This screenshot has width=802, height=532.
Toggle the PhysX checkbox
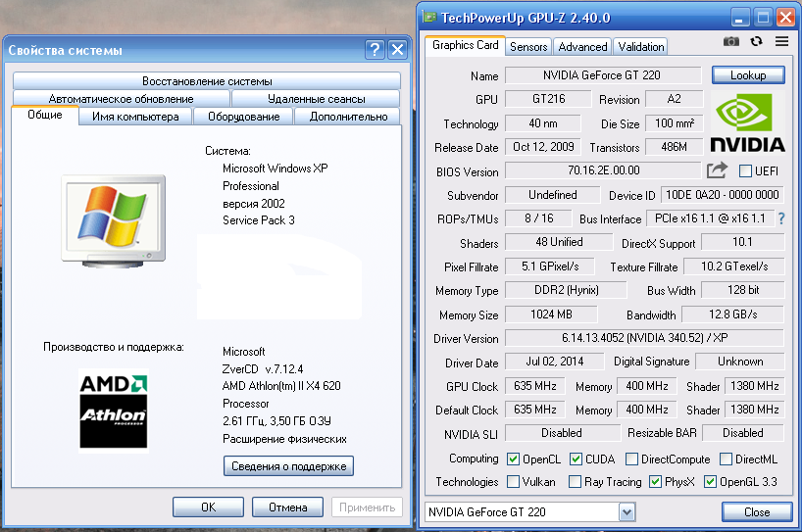coord(655,481)
